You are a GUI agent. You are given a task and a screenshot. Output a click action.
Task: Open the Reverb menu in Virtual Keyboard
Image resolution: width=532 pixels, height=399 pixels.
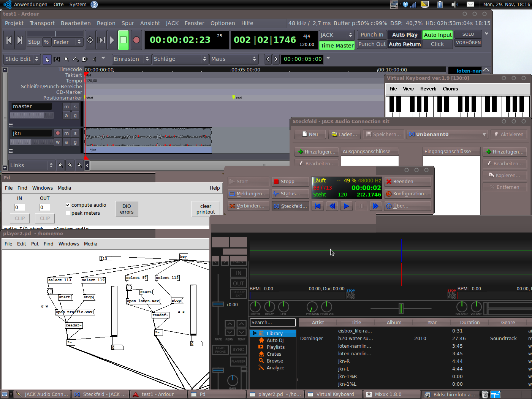coord(428,89)
